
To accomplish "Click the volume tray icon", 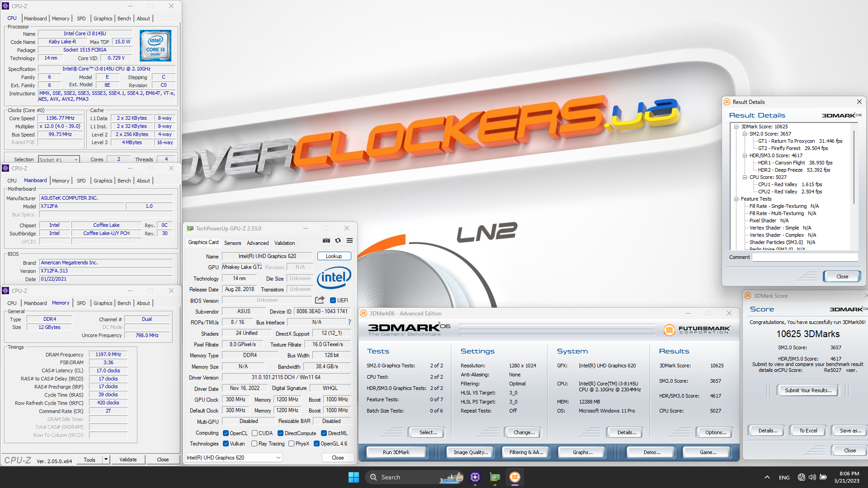I will pyautogui.click(x=812, y=477).
